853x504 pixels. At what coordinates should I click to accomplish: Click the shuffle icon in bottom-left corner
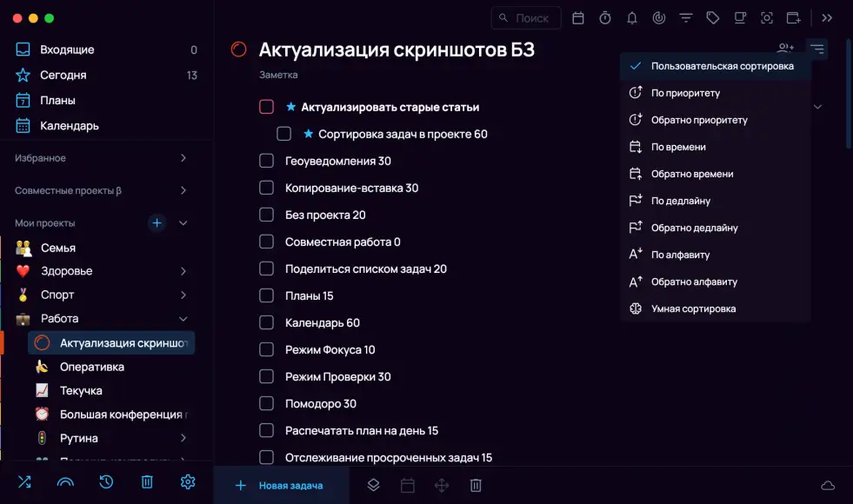[x=23, y=482]
